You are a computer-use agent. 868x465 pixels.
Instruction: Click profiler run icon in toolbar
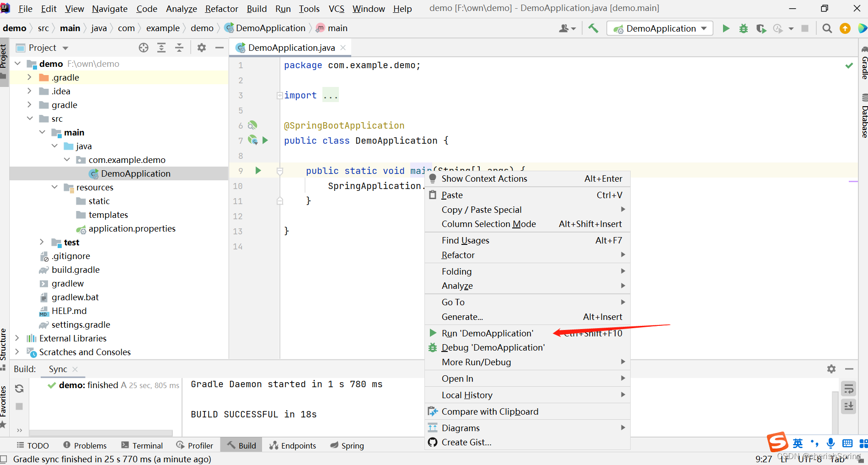pyautogui.click(x=778, y=28)
